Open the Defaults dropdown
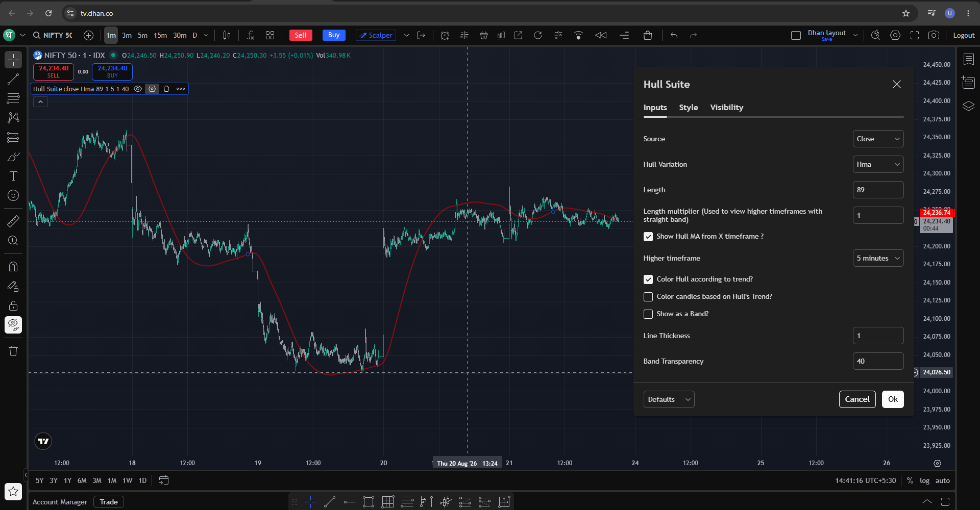 point(669,399)
